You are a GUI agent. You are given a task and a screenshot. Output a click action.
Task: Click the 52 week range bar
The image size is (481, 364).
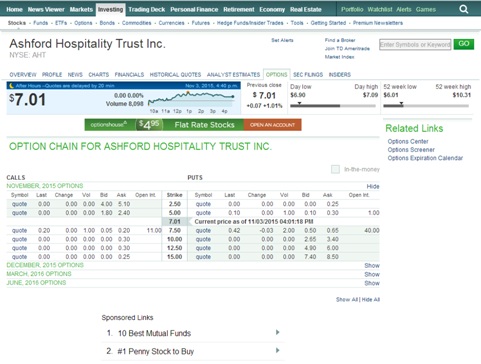click(x=426, y=106)
